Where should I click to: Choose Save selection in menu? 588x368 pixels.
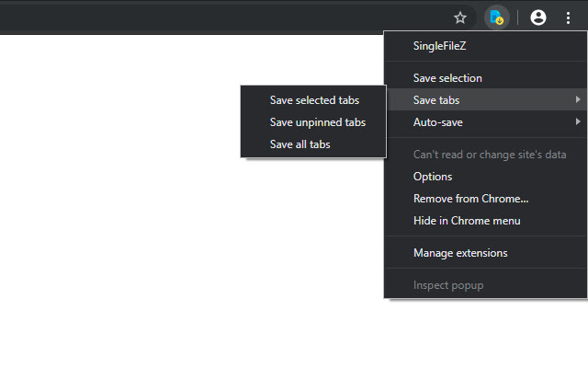pos(447,78)
